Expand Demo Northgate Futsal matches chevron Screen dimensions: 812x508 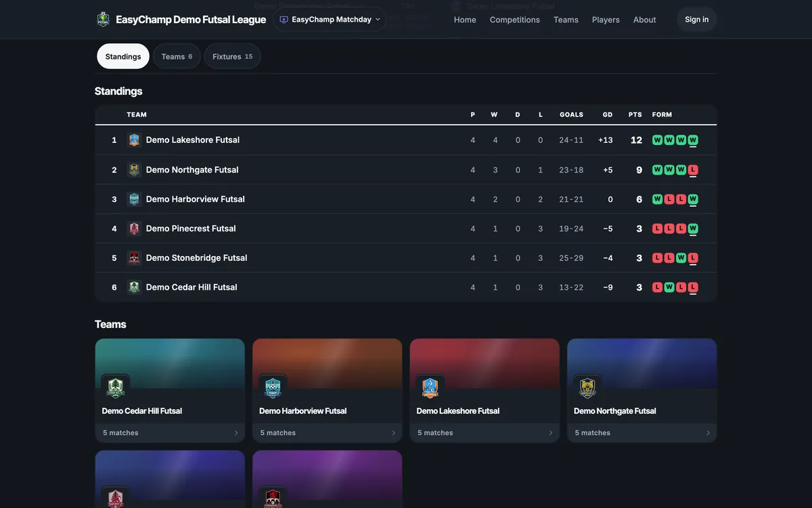pyautogui.click(x=708, y=433)
